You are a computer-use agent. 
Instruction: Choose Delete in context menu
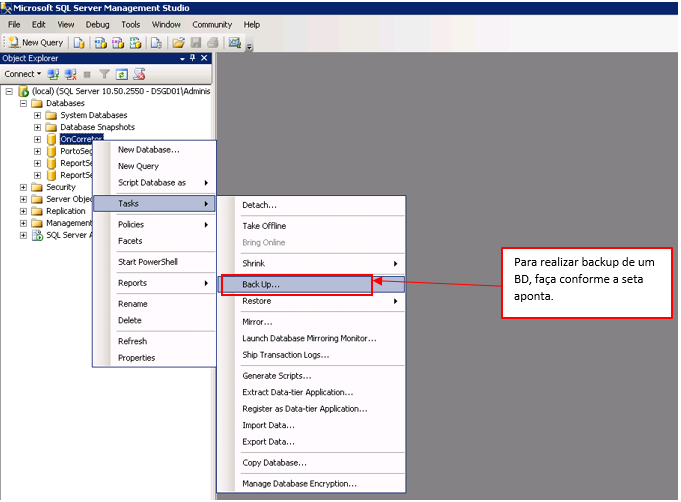pyautogui.click(x=155, y=320)
